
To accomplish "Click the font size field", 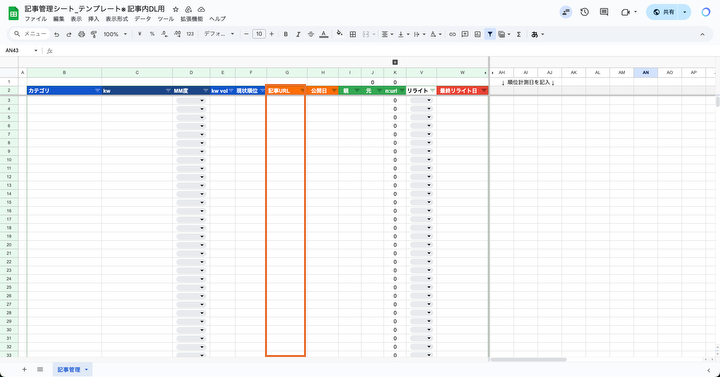I will (259, 34).
